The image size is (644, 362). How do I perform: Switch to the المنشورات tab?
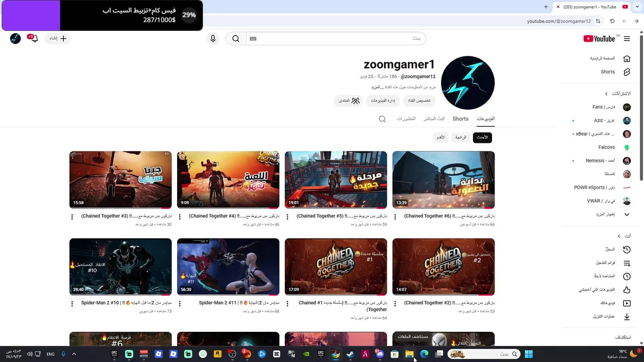click(x=406, y=119)
